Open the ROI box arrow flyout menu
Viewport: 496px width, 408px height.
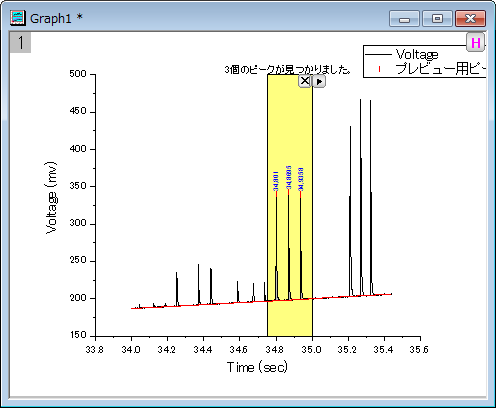coord(319,81)
